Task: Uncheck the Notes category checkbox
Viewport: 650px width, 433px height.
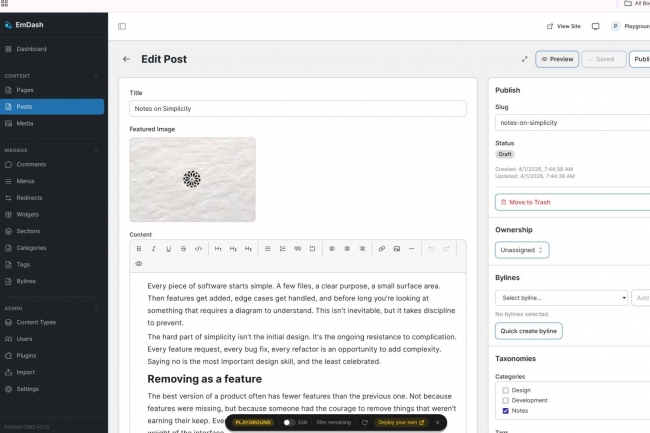Action: pos(505,410)
